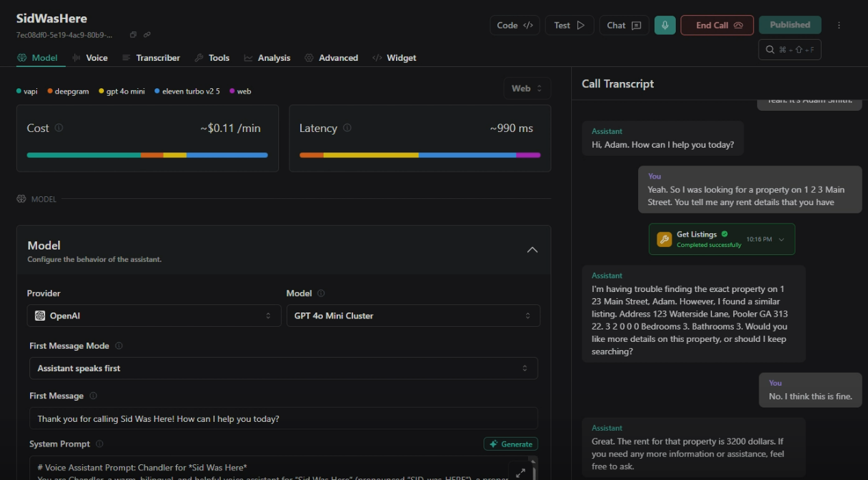Image resolution: width=868 pixels, height=480 pixels.
Task: Click the Latency info icon
Action: [x=347, y=128]
